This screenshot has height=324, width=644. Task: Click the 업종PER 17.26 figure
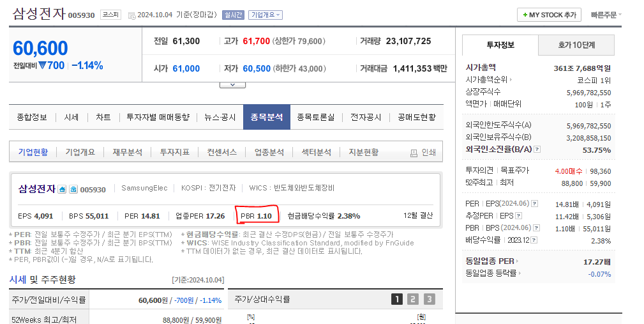coord(200,216)
